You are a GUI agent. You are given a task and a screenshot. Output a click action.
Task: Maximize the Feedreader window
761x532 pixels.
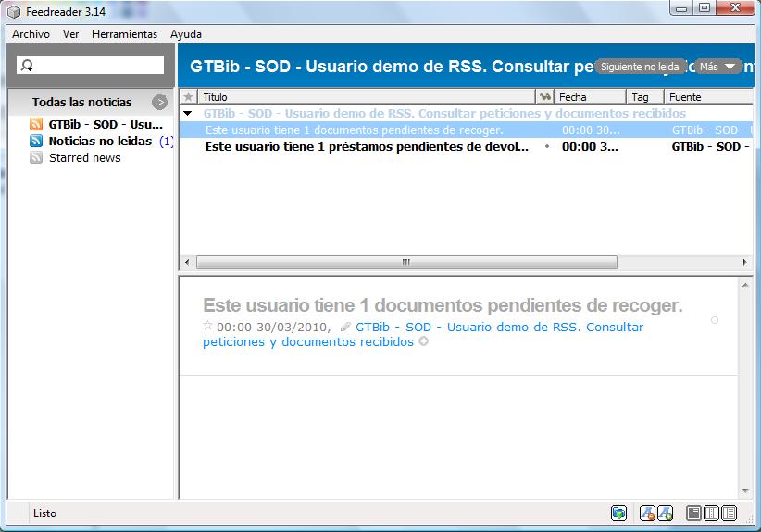pos(705,7)
